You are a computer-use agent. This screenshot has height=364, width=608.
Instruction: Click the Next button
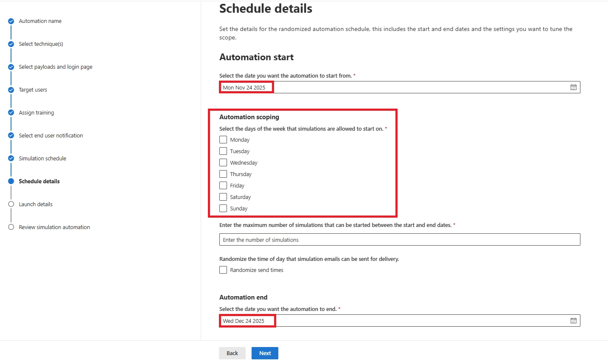[x=265, y=353]
